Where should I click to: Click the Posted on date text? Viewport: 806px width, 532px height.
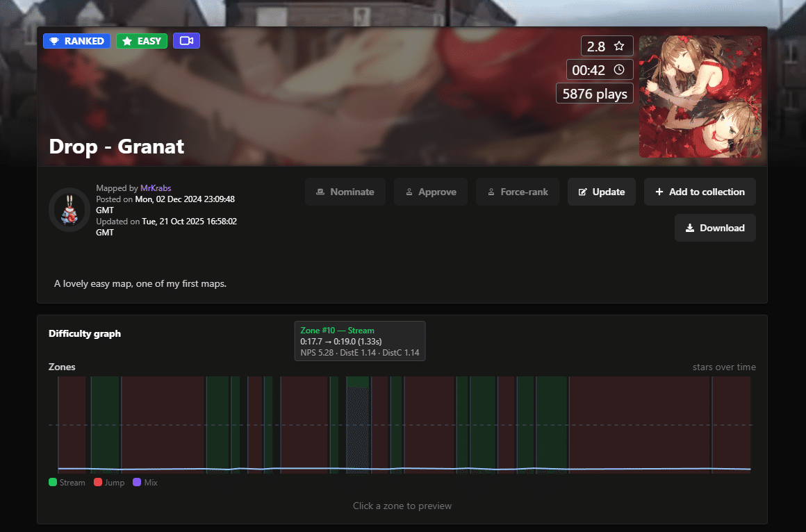click(165, 205)
